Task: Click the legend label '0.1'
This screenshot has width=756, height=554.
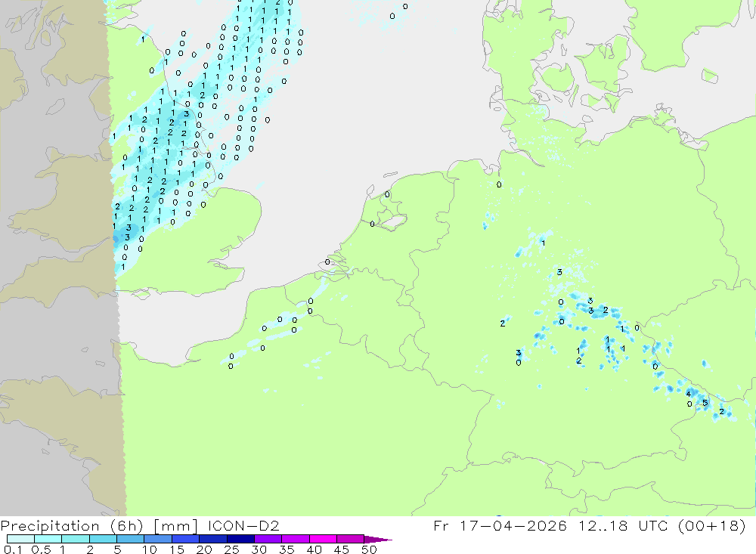Action: pos(13,549)
